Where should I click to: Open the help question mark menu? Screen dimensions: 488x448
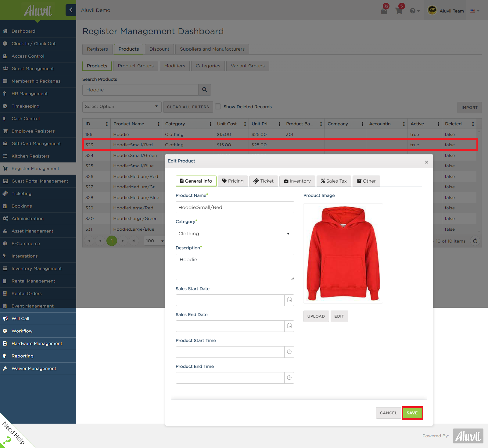(x=415, y=11)
